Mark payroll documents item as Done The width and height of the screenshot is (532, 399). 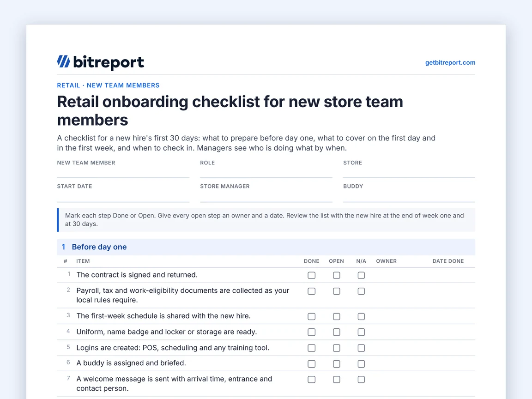311,291
